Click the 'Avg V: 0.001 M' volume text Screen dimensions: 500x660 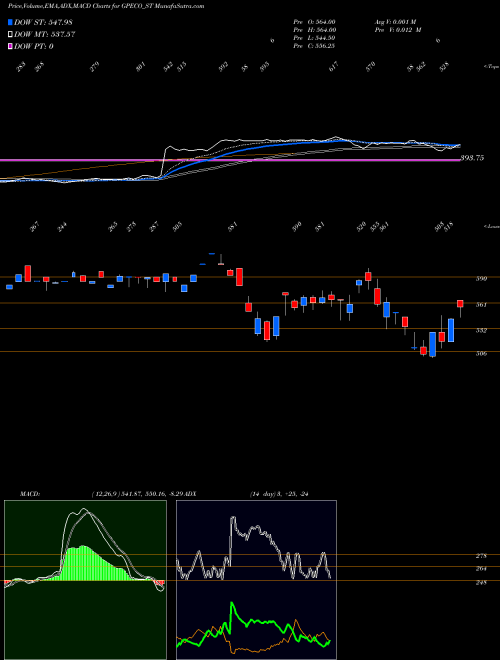pos(395,21)
